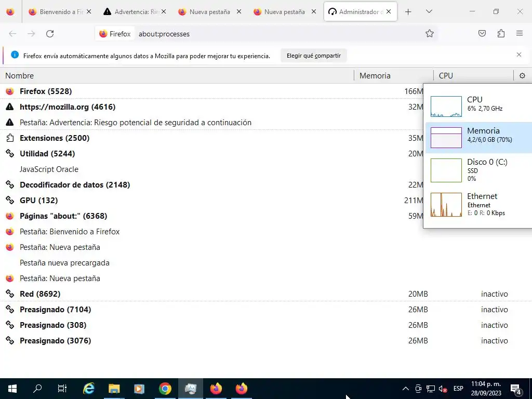Click the CPU usage graph thumbnail
This screenshot has height=399, width=532.
click(x=446, y=107)
